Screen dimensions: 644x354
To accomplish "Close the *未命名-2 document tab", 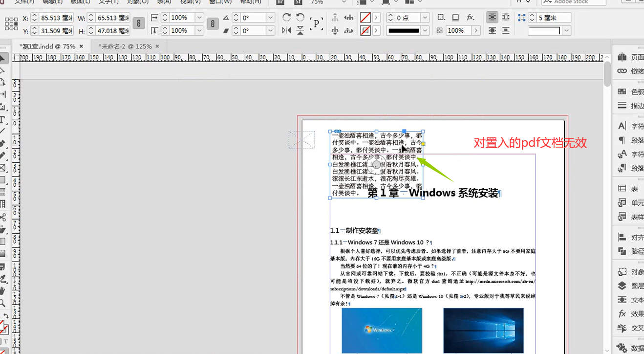I will click(x=158, y=46).
